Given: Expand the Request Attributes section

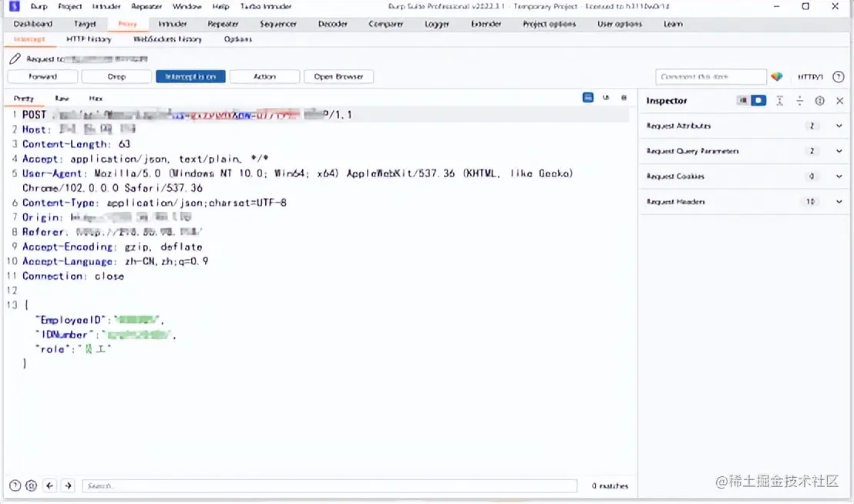Looking at the screenshot, I should point(745,126).
